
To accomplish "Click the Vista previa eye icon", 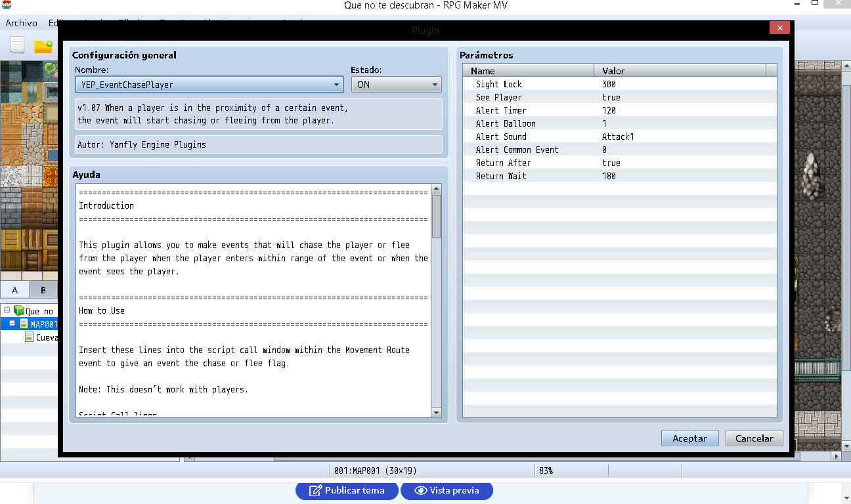I will pos(421,490).
